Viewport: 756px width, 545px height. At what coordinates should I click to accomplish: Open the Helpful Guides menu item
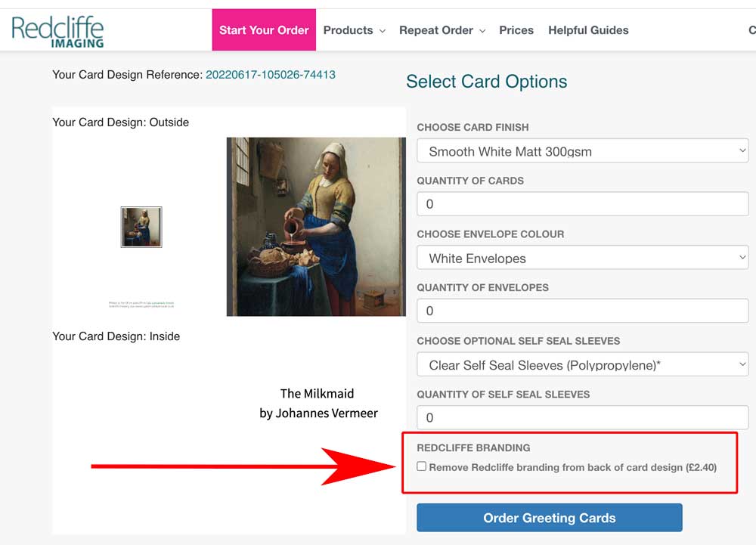588,30
